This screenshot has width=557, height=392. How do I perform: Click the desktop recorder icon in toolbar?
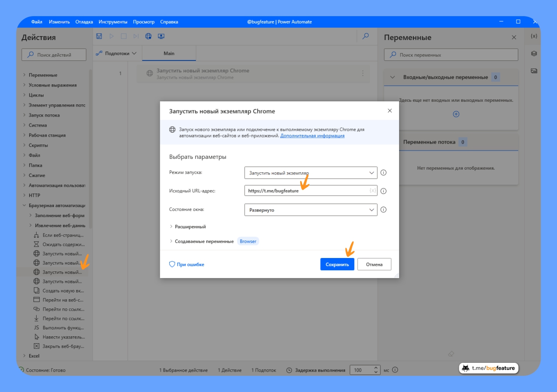[x=161, y=36]
